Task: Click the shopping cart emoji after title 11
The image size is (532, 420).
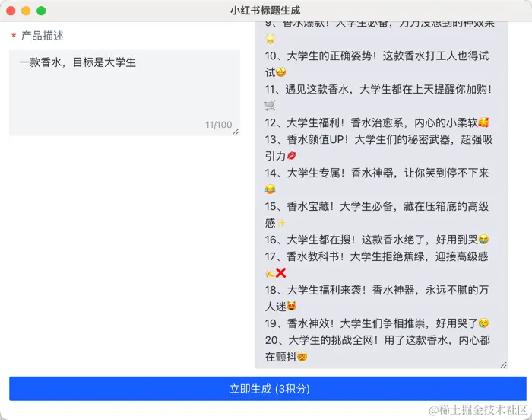Action: click(x=270, y=106)
